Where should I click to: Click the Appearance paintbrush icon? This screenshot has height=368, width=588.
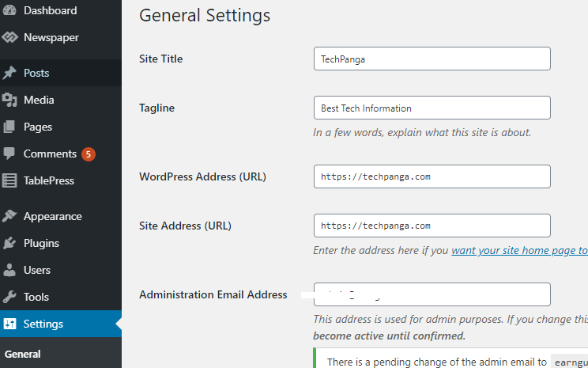pyautogui.click(x=9, y=216)
